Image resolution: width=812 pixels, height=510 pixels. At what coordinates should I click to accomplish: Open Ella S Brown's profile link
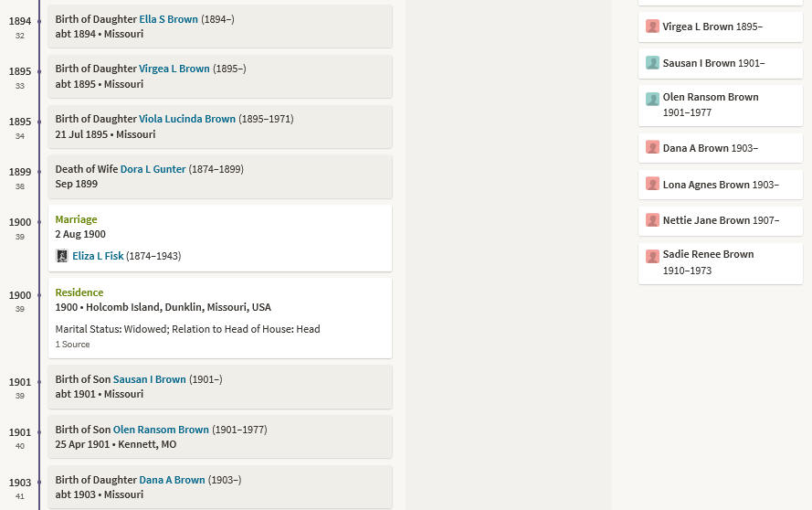tap(168, 19)
